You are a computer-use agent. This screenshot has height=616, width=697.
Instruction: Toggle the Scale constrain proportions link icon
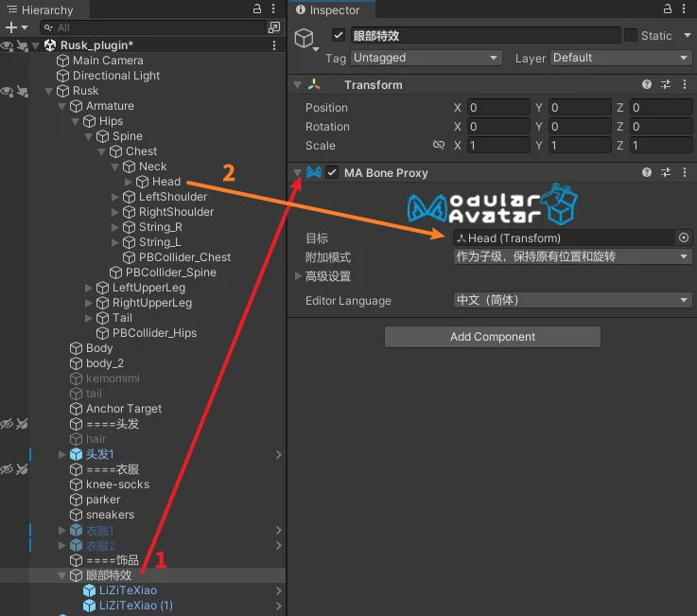438,146
